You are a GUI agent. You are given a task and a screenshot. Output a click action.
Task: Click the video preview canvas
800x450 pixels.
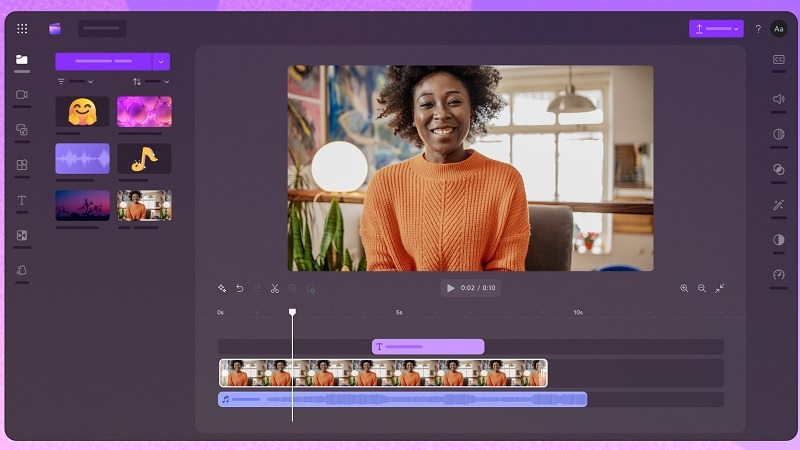click(470, 168)
